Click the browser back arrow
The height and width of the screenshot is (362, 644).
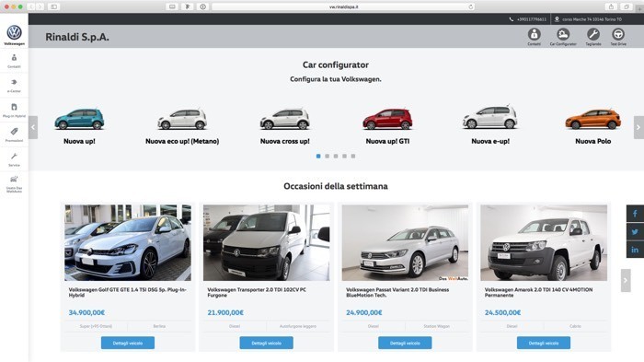[31, 6]
